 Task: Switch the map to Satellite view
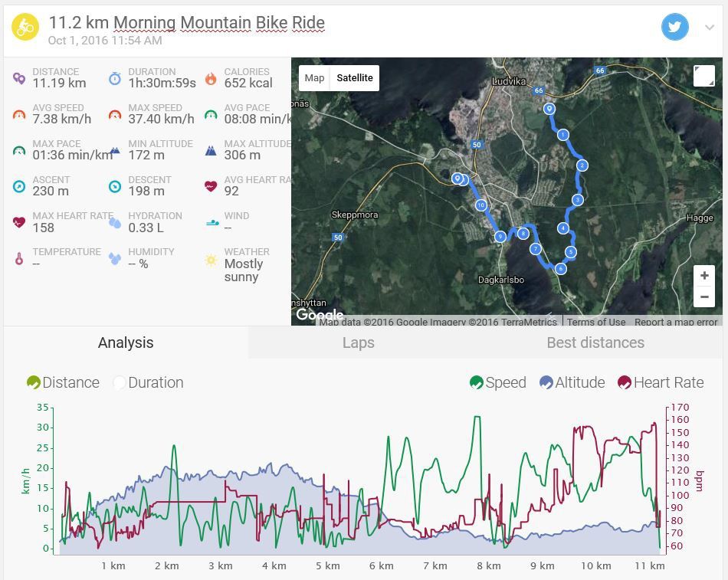click(355, 77)
